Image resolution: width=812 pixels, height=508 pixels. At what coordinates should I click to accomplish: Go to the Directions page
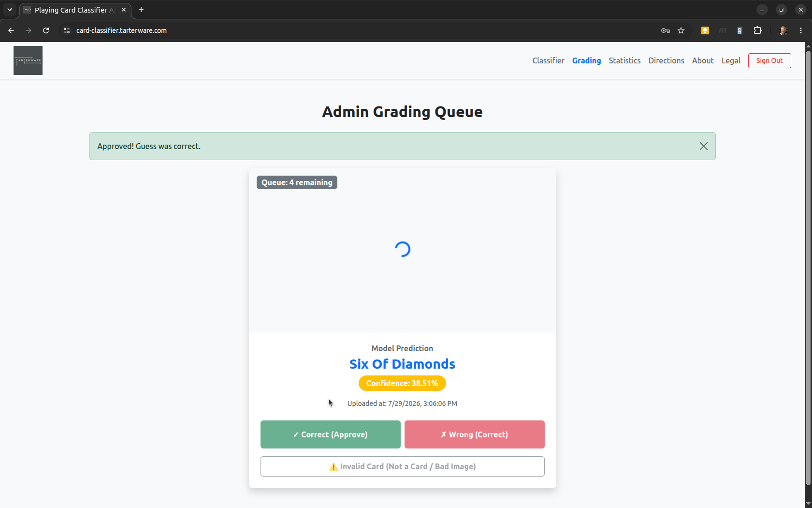(x=666, y=60)
